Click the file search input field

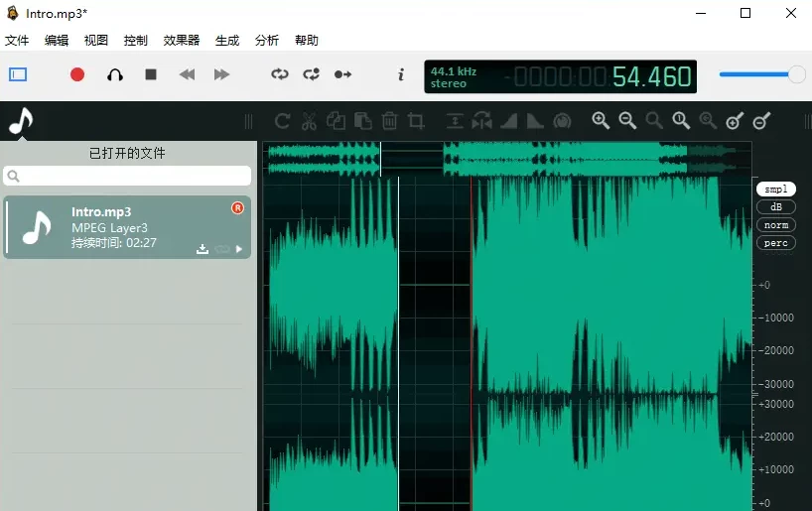click(x=127, y=176)
